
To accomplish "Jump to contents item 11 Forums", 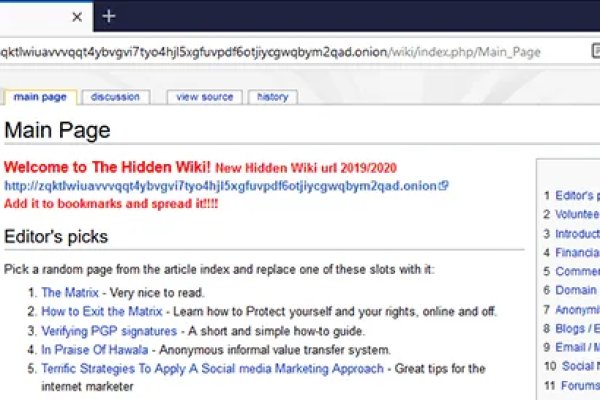I will point(577,385).
